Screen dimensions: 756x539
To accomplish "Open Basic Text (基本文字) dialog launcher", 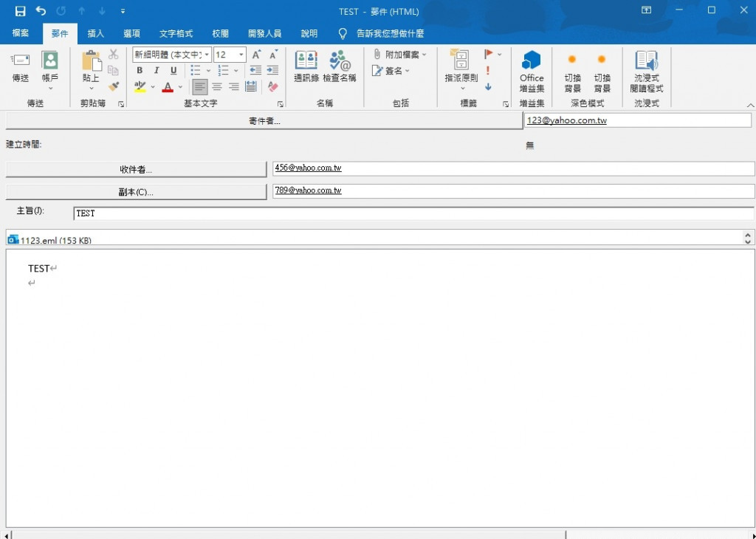I will (280, 103).
